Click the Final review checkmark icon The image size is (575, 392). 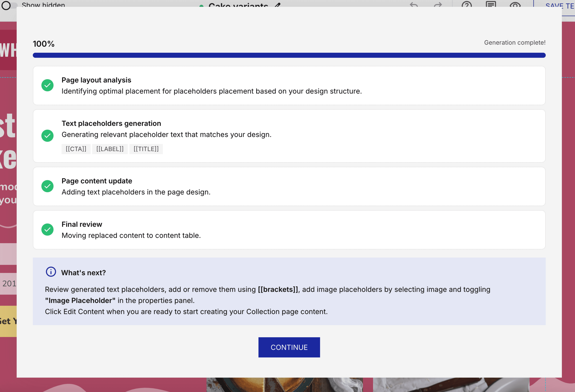coord(47,230)
